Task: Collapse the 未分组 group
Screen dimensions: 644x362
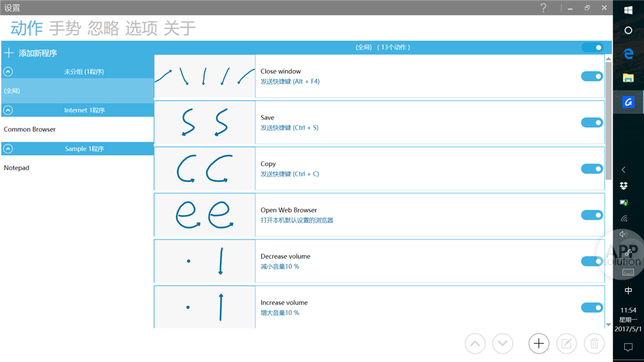Action: [8, 72]
